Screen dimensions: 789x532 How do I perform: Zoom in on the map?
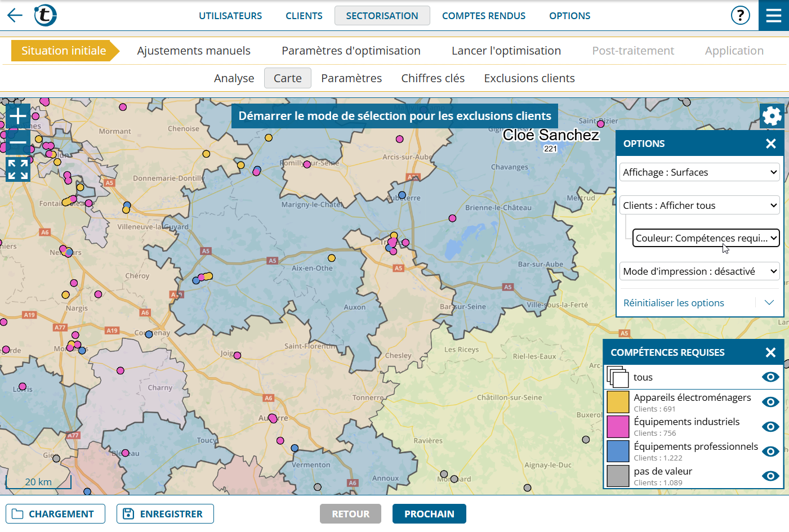pyautogui.click(x=18, y=117)
